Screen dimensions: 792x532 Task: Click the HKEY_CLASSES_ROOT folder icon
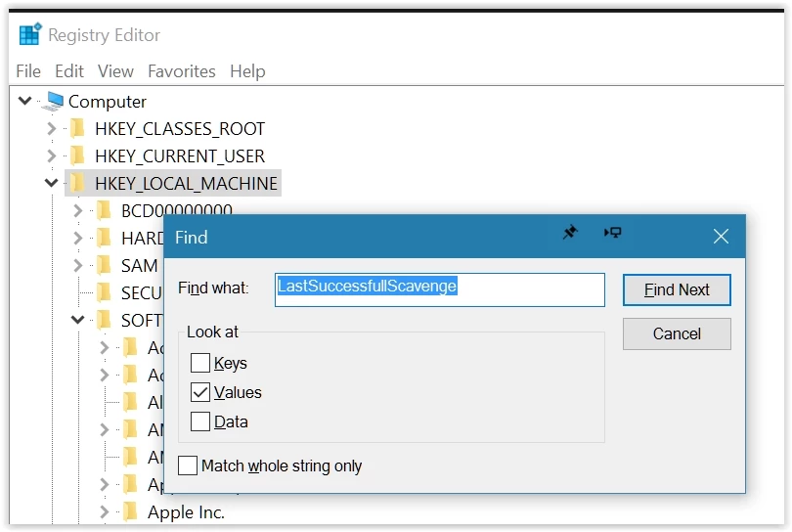(x=77, y=128)
